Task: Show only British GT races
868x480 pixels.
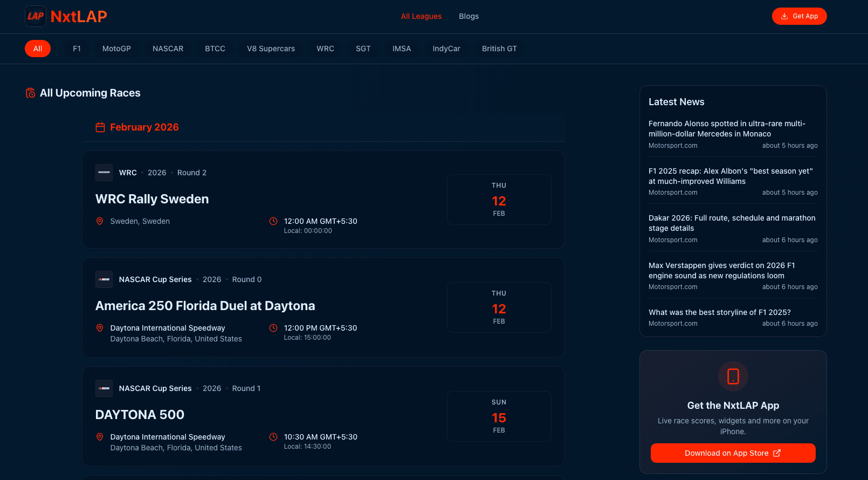Action: 499,49
